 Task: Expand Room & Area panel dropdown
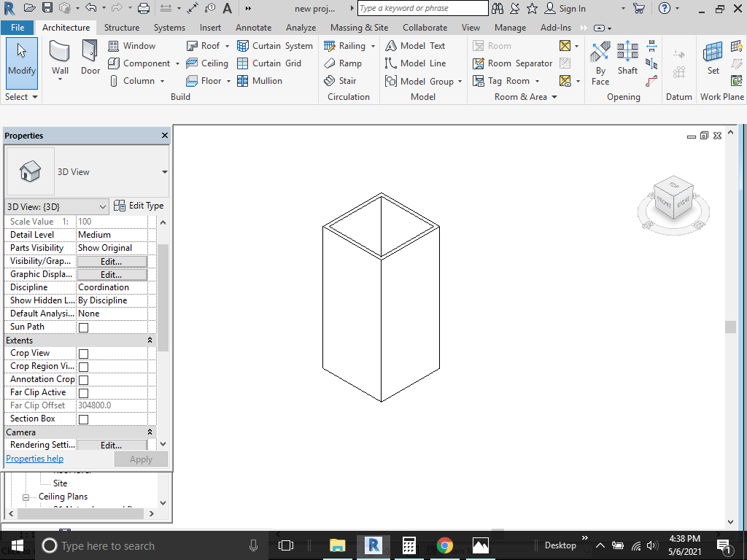pos(525,97)
